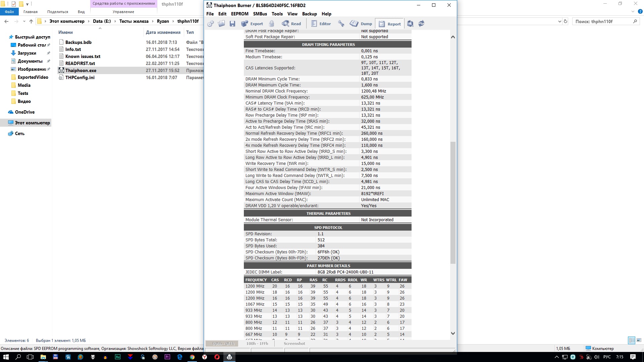Open the SMBus menu

pos(260,14)
